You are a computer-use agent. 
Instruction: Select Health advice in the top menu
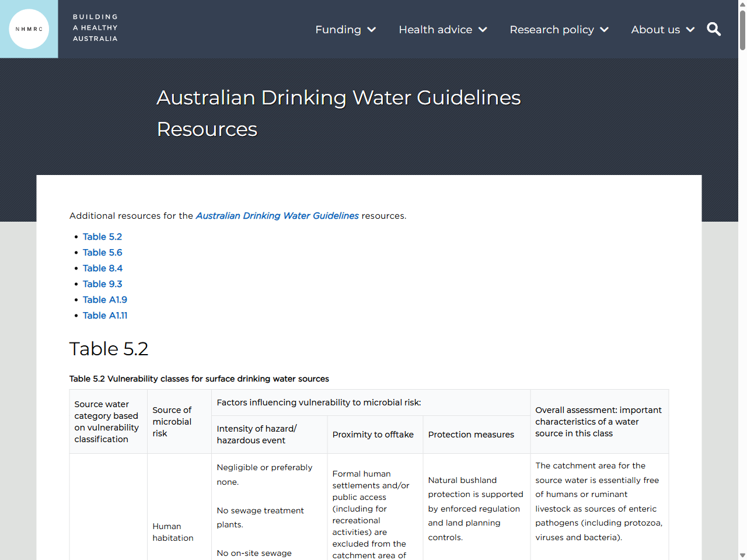coord(435,29)
